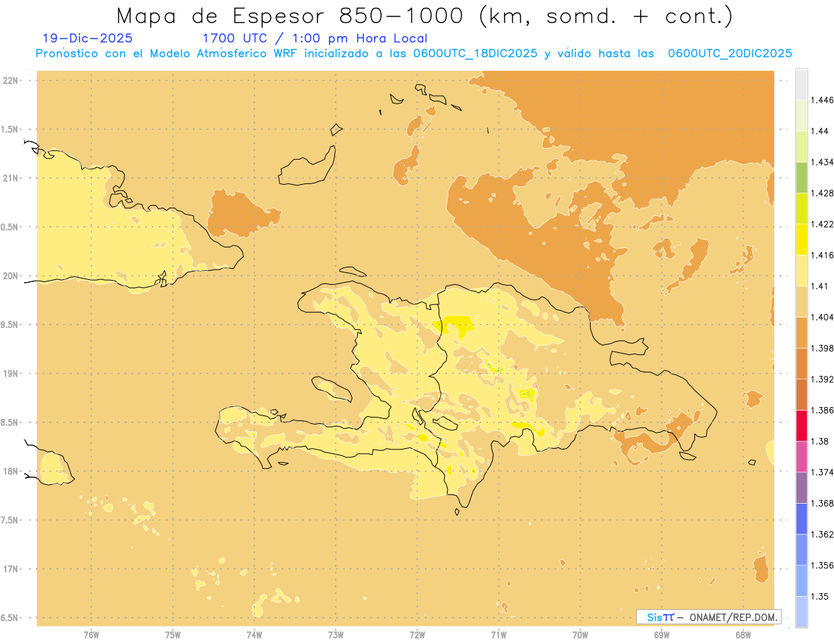The width and height of the screenshot is (834, 644).
Task: Click the green swatch in the color scale
Action: (801, 177)
